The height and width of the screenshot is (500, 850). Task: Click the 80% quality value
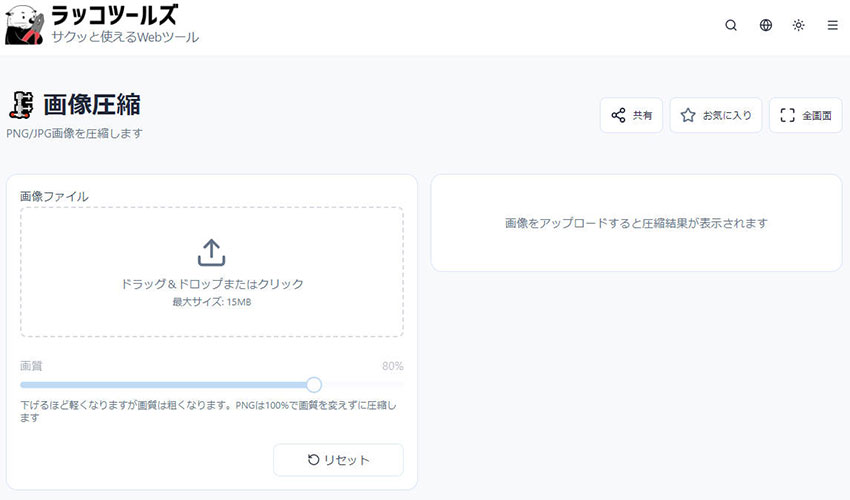click(392, 366)
